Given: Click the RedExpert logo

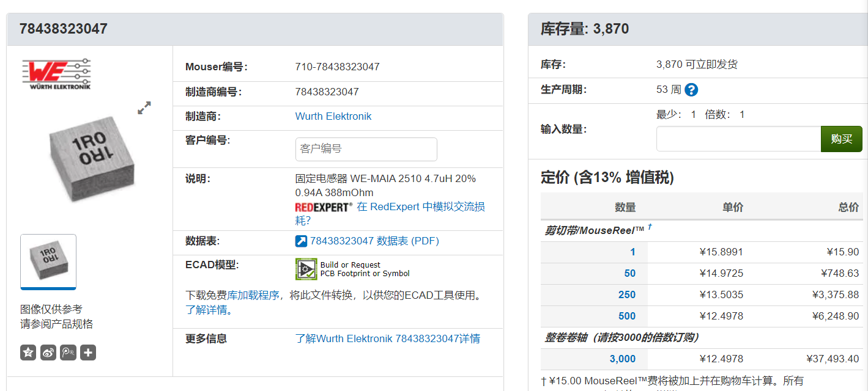Looking at the screenshot, I should (324, 207).
